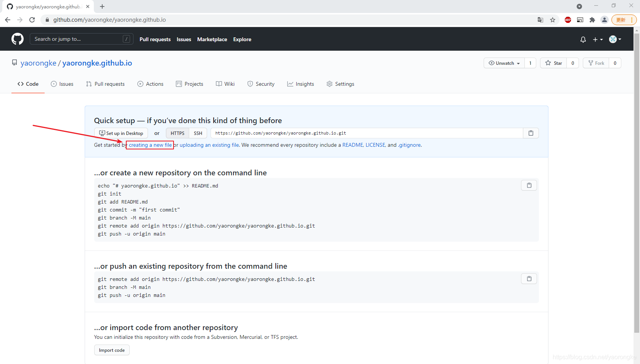Image resolution: width=640 pixels, height=364 pixels.
Task: Copy the push existing repository commands
Action: (529, 279)
